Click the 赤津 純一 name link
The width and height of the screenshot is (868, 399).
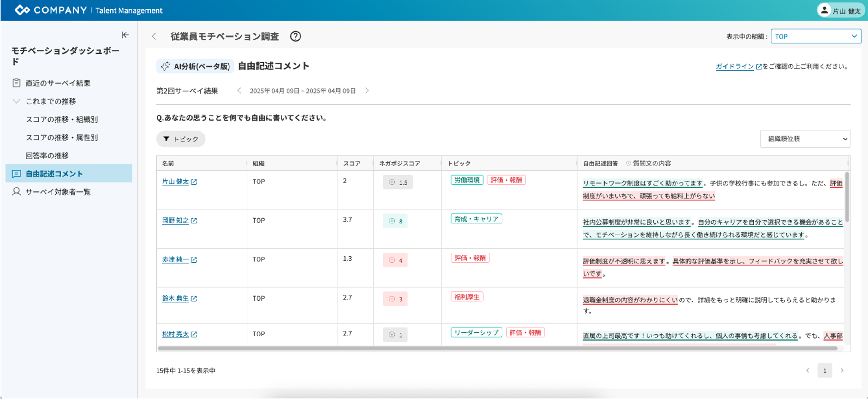[175, 259]
